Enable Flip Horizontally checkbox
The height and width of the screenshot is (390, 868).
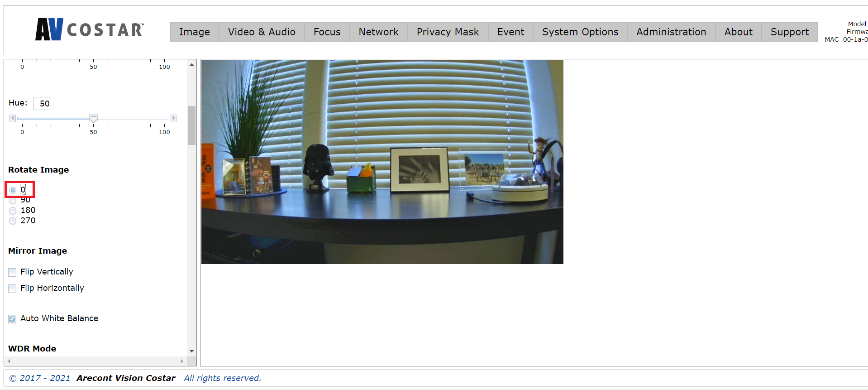[x=12, y=289]
